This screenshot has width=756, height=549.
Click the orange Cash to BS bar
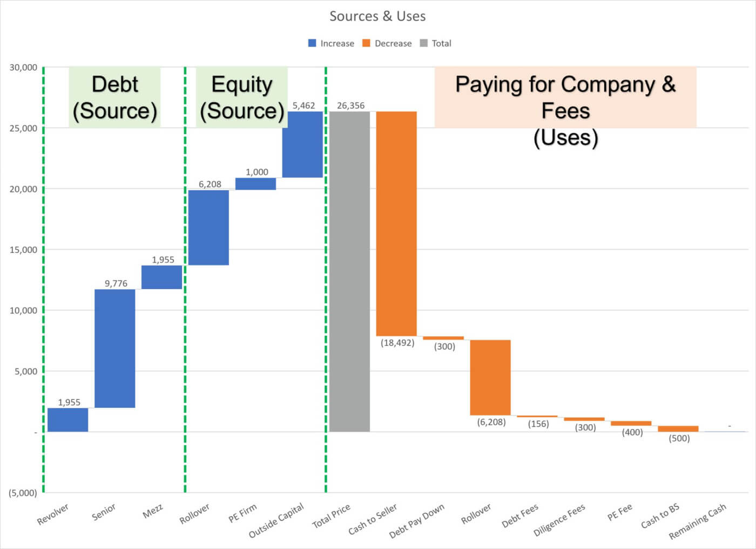pos(678,429)
